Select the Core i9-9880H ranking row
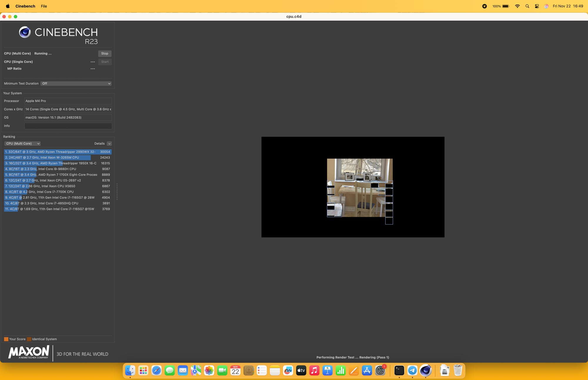This screenshot has height=380, width=588. pos(58,169)
